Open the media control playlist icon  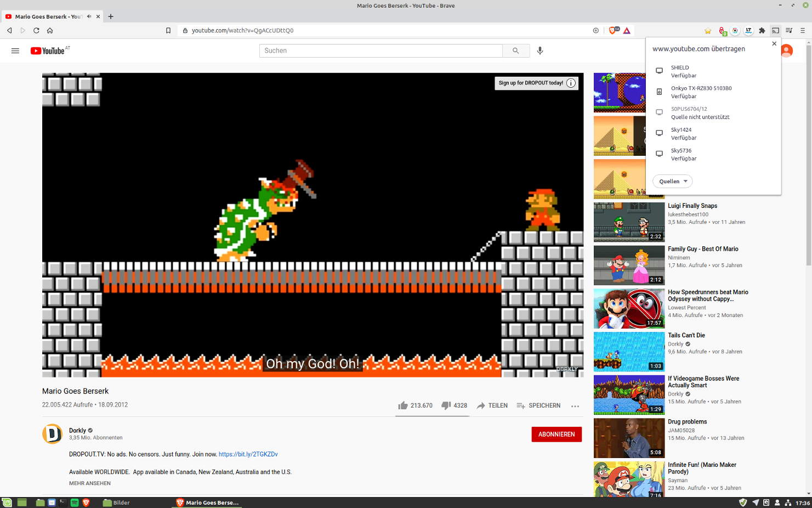(789, 31)
